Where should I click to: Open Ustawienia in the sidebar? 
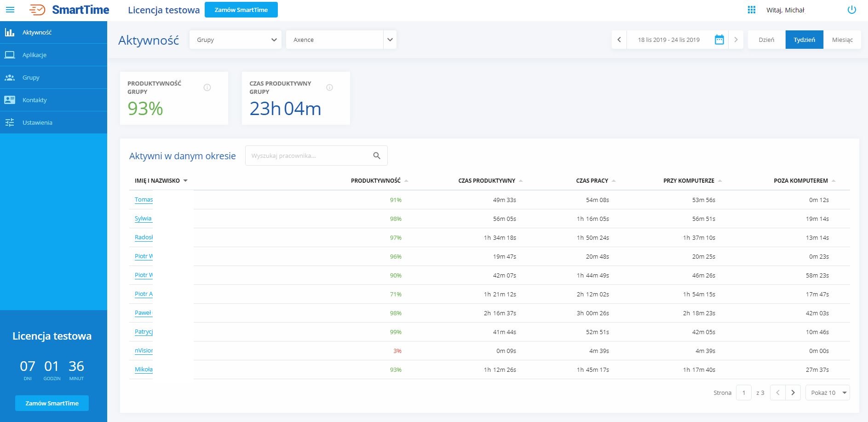(37, 122)
